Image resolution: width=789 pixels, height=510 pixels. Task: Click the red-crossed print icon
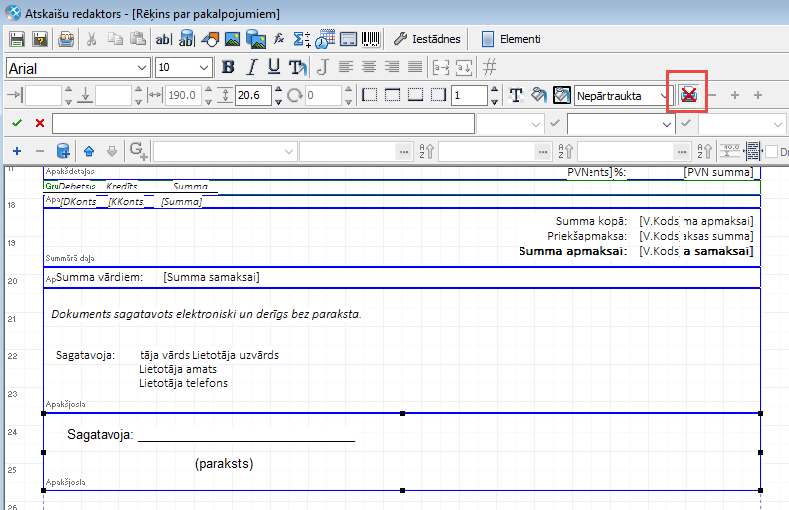pyautogui.click(x=688, y=95)
